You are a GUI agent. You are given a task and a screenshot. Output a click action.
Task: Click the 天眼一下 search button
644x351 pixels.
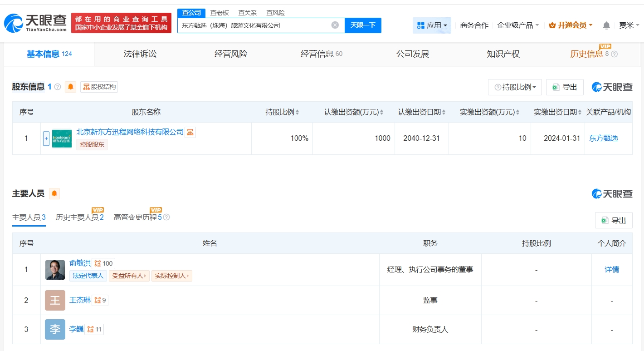(363, 25)
